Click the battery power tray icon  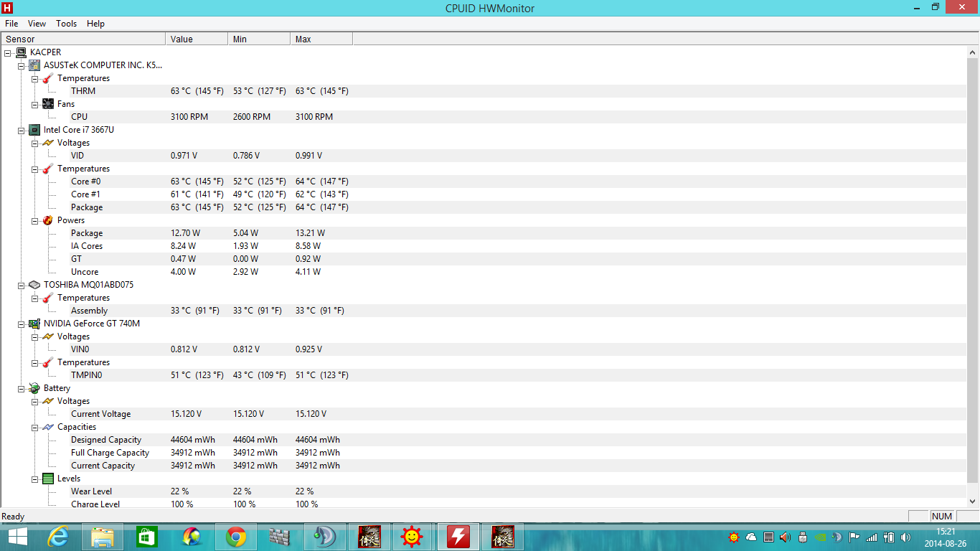(889, 537)
